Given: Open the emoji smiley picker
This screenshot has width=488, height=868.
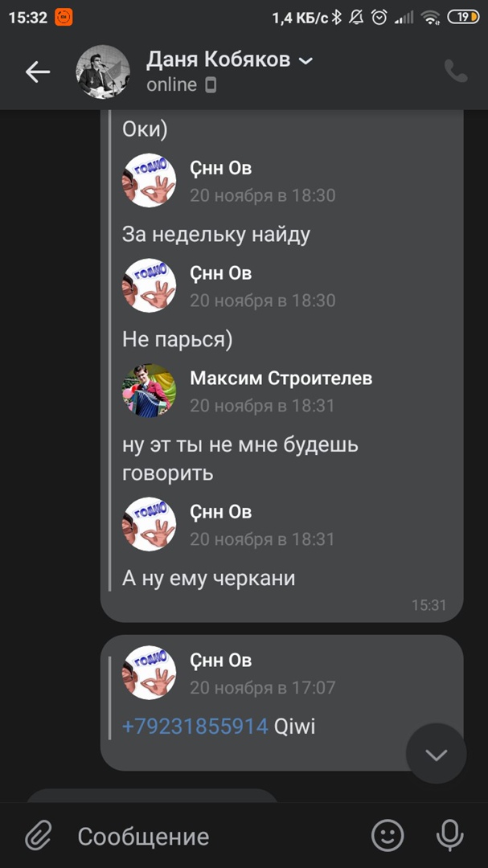Looking at the screenshot, I should [x=388, y=835].
